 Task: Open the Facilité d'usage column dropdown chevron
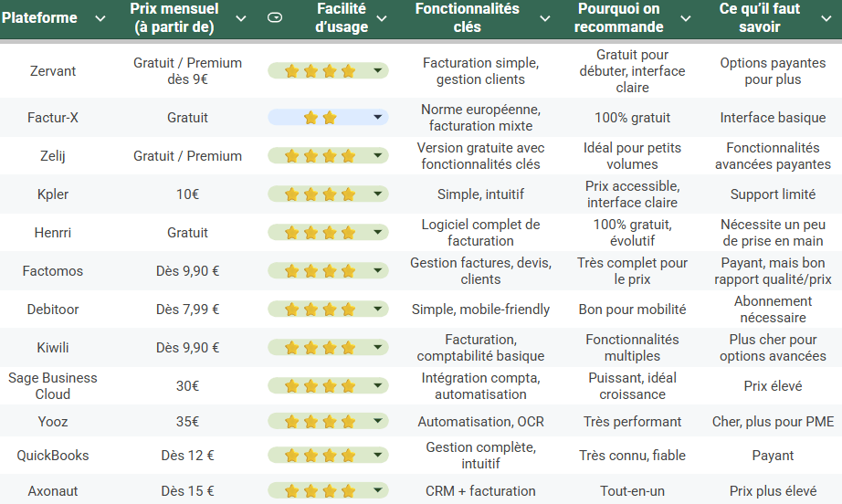382,18
